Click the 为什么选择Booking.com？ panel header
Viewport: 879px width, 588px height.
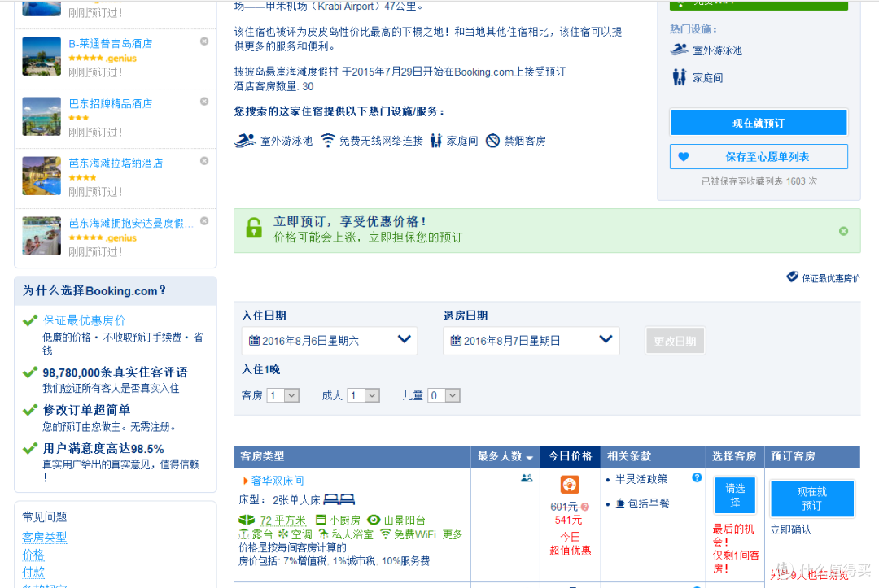(116, 290)
